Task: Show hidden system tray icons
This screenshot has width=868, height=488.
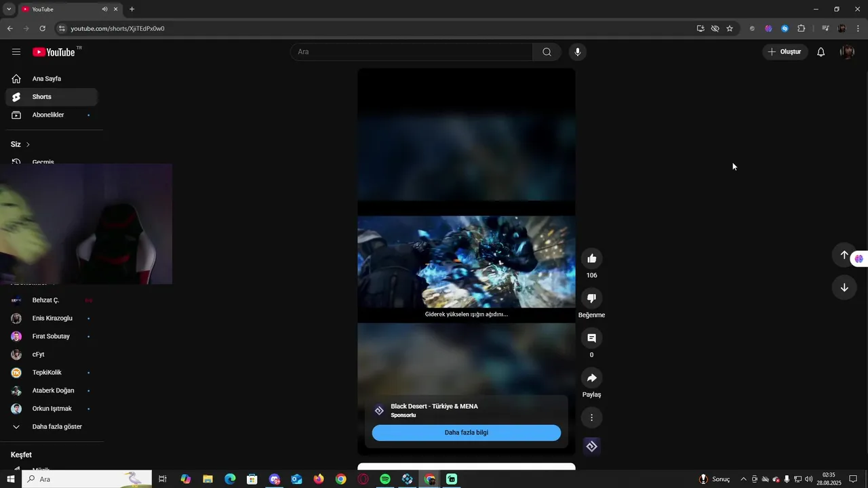Action: point(743,479)
